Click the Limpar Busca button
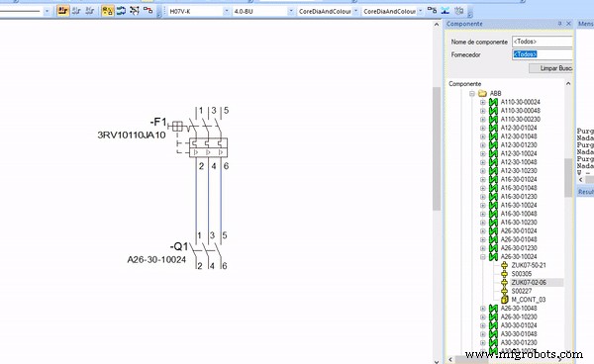 pyautogui.click(x=551, y=68)
